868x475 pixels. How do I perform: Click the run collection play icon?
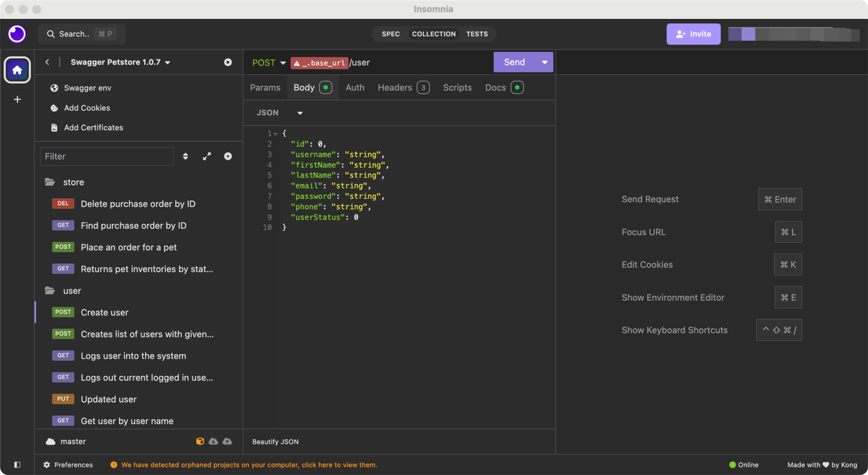(228, 62)
